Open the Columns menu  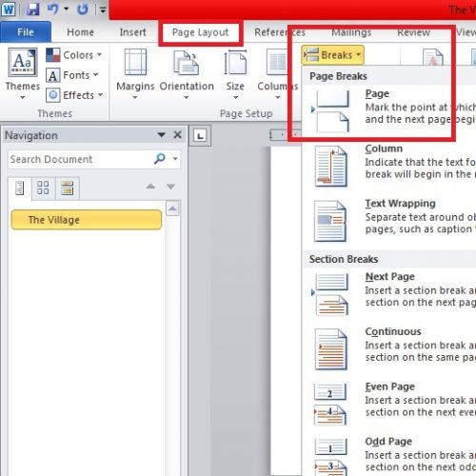click(277, 73)
